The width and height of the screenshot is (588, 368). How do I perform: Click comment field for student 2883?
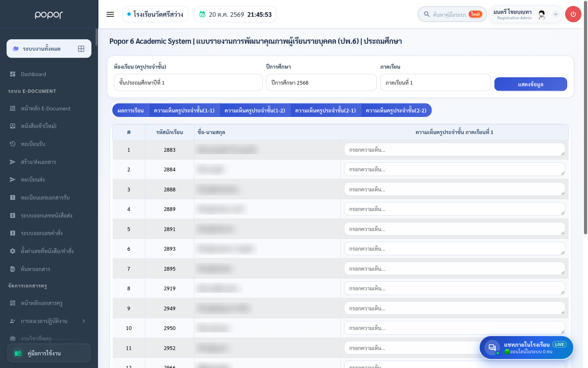(x=454, y=150)
